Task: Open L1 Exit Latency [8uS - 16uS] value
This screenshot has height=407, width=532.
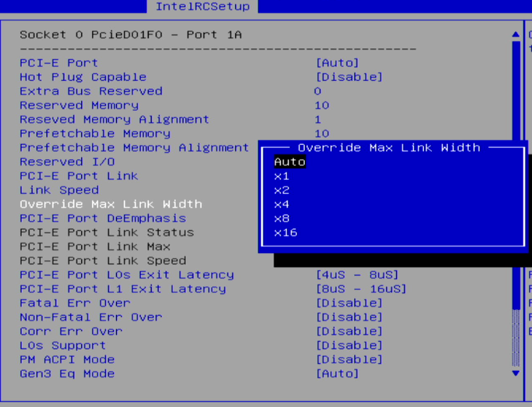Action: [x=361, y=289]
